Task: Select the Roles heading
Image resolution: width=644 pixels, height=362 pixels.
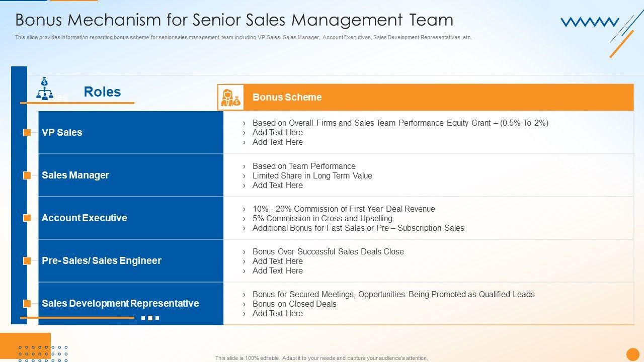Action: click(102, 92)
